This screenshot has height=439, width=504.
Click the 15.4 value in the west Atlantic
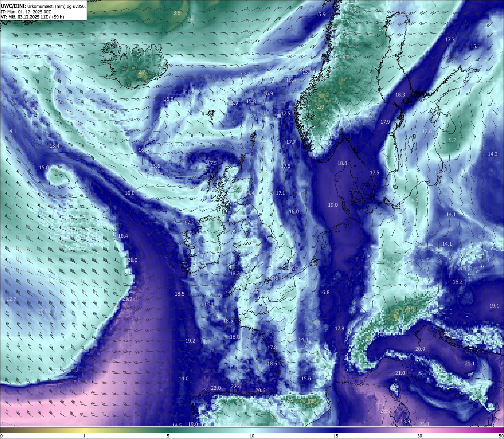(55, 146)
